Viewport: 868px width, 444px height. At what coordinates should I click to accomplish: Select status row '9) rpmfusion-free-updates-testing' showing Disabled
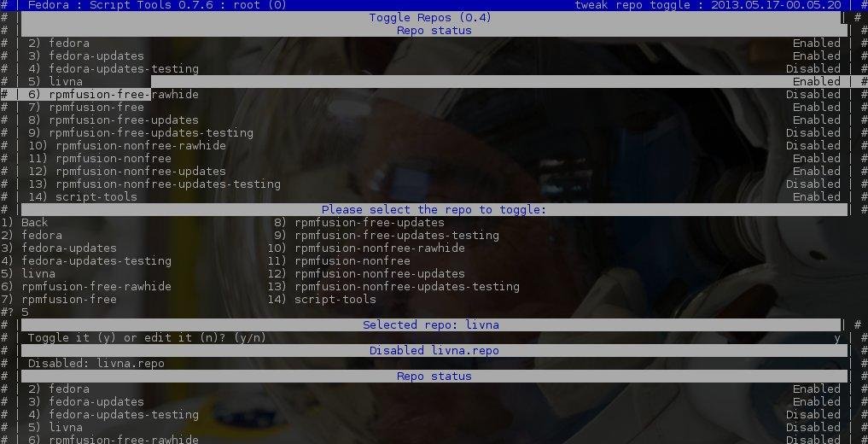pyautogui.click(x=434, y=133)
